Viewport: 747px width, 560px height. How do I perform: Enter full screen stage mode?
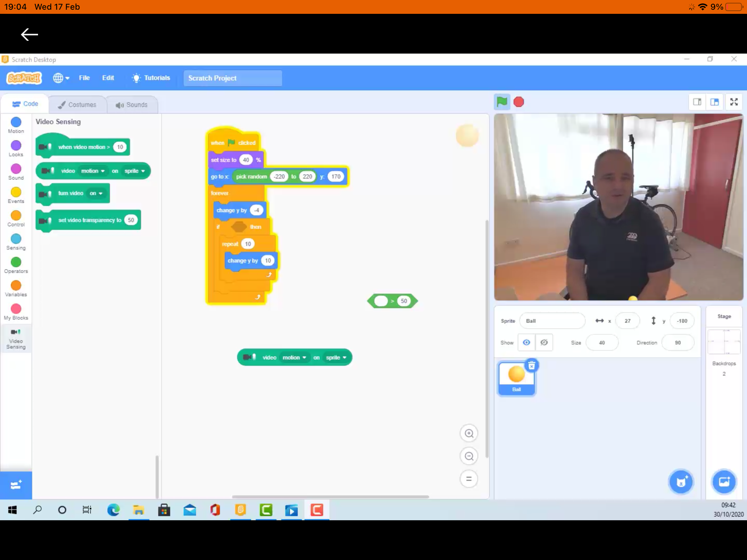734,102
